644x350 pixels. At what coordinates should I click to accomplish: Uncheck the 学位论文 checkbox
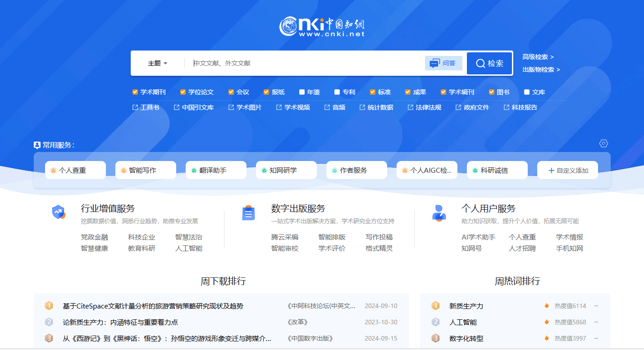tap(183, 92)
